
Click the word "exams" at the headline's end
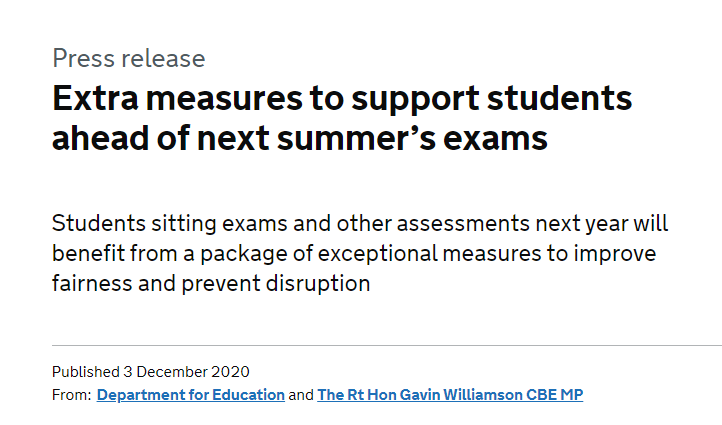[x=495, y=138]
